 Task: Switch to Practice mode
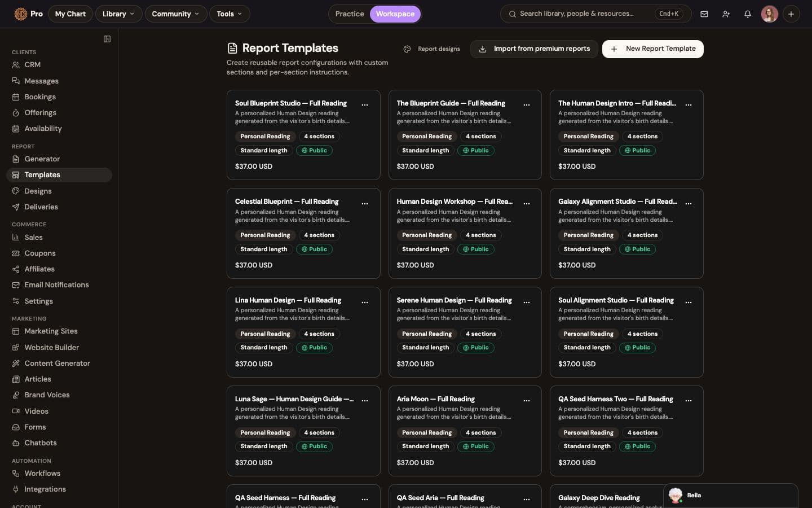pyautogui.click(x=350, y=14)
